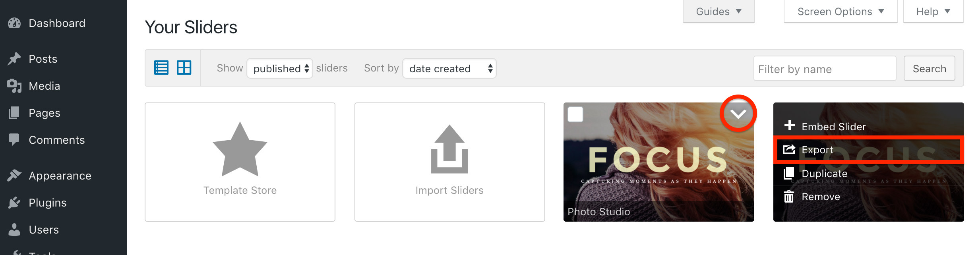The image size is (980, 255).
Task: Click the Import Sliders upload icon
Action: (449, 149)
